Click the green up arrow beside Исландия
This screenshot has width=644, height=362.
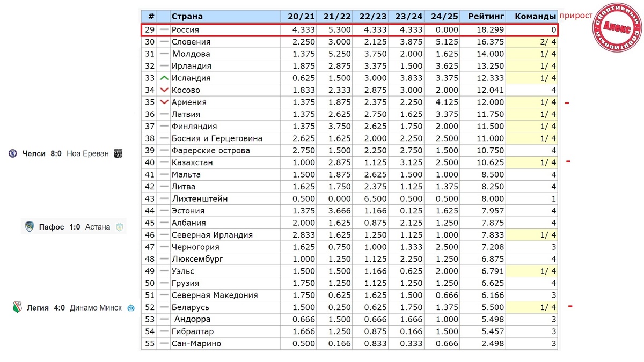(164, 78)
